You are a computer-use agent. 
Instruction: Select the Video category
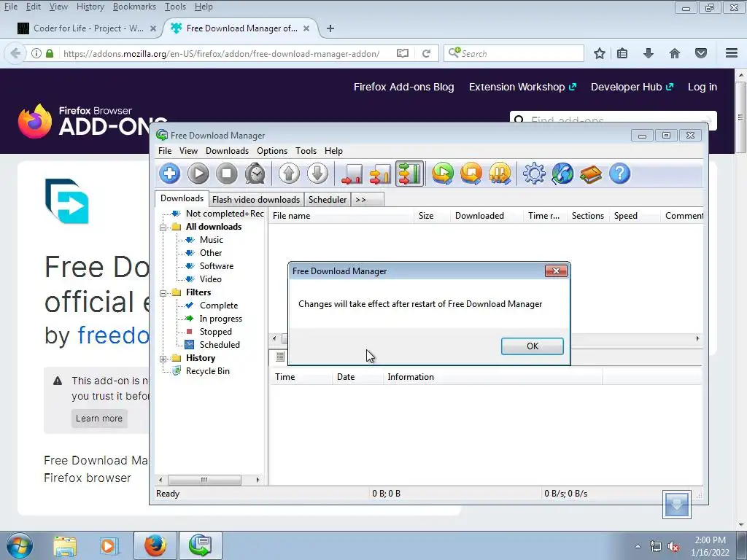point(211,279)
